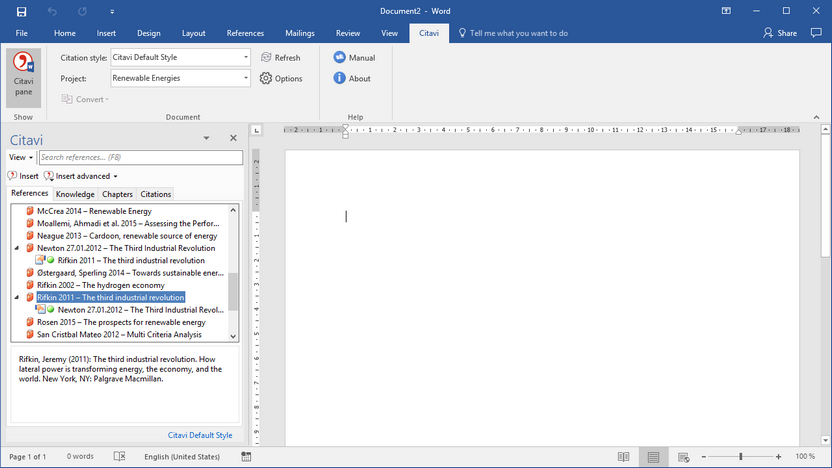The width and height of the screenshot is (832, 468).
Task: Open the comments speech bubble icon
Action: (816, 33)
